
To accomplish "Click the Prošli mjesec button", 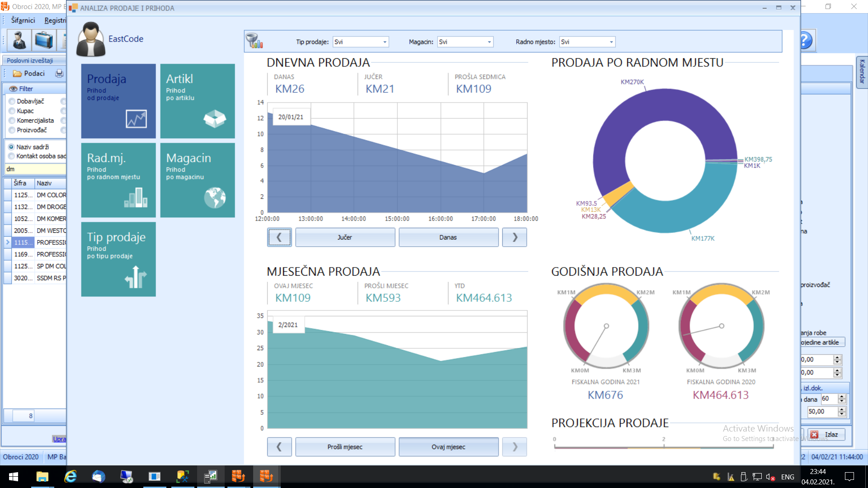I will click(345, 447).
